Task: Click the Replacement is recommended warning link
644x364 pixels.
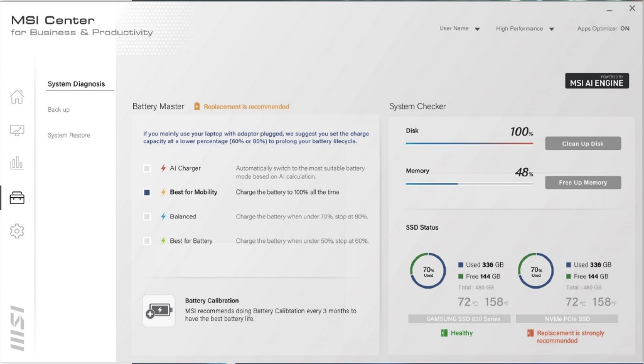Action: pyautogui.click(x=247, y=107)
